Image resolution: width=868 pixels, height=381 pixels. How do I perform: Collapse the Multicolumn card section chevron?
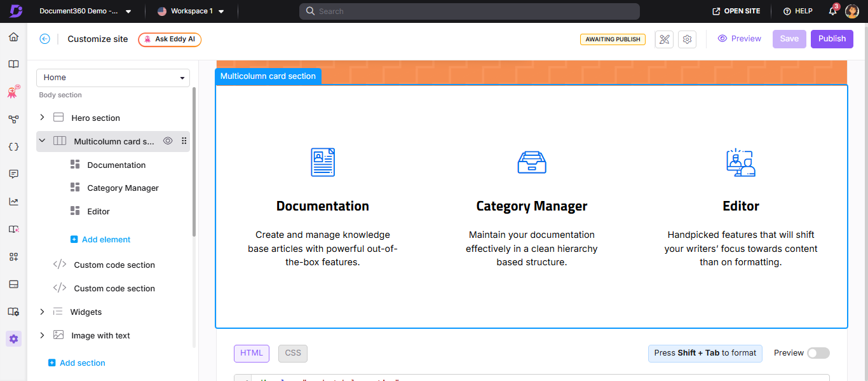pos(42,141)
